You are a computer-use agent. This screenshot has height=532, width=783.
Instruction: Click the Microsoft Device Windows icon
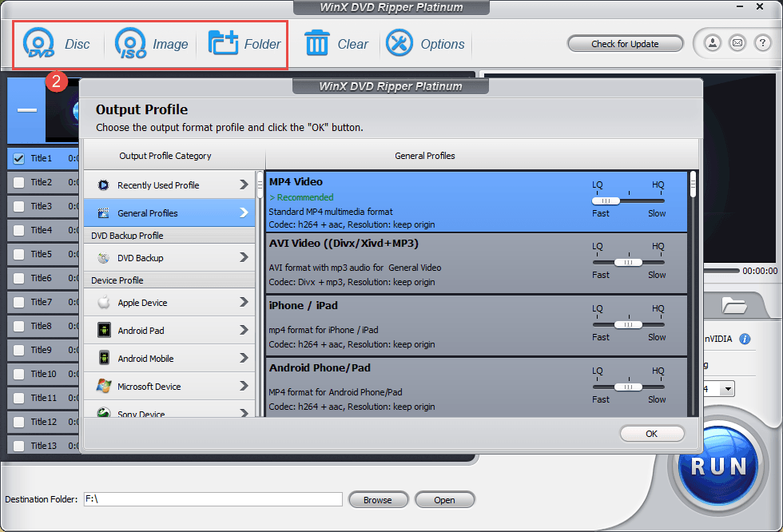click(x=104, y=386)
